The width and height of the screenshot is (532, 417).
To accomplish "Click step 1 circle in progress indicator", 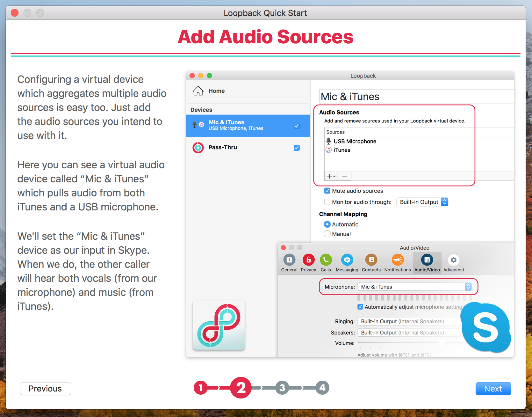I will coord(201,388).
